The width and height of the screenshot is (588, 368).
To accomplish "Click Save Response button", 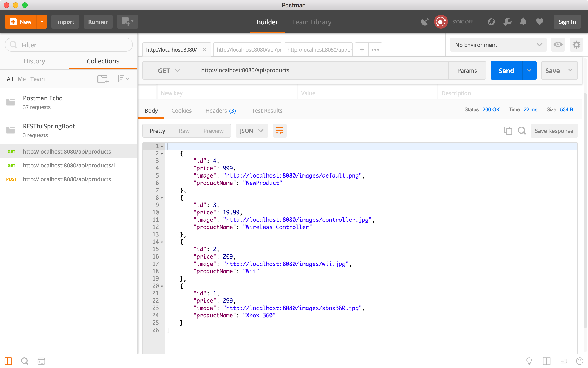I will pos(554,131).
